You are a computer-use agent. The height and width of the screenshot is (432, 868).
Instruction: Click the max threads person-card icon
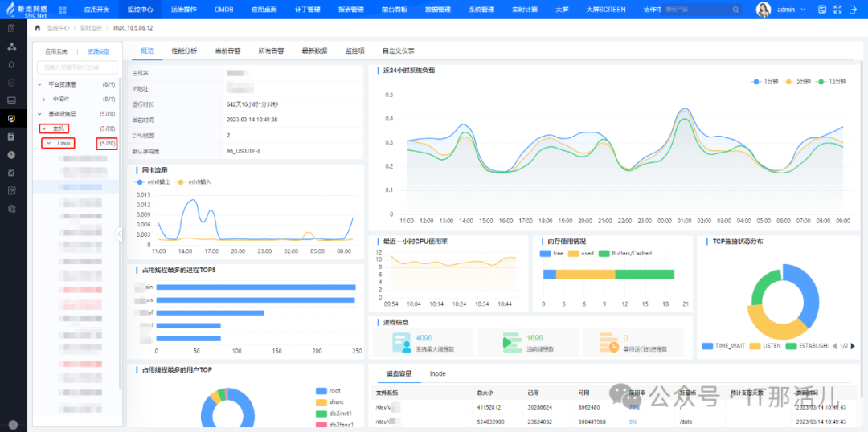pyautogui.click(x=402, y=342)
